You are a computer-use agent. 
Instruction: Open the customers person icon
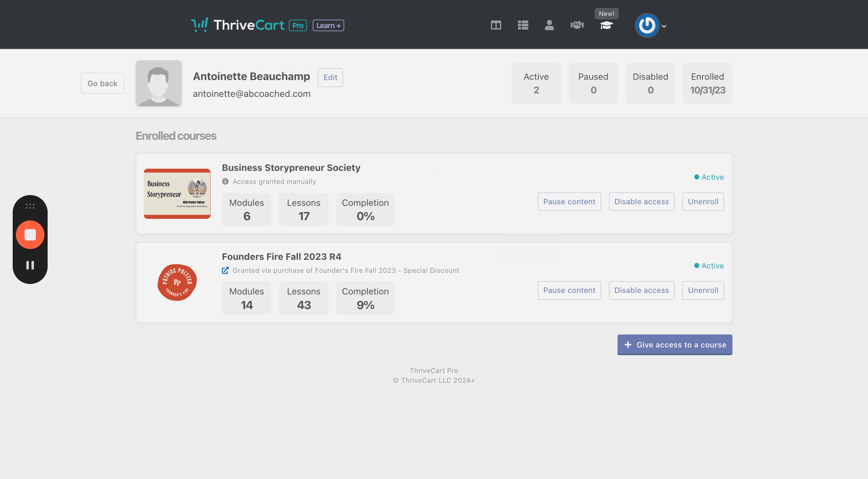(549, 25)
